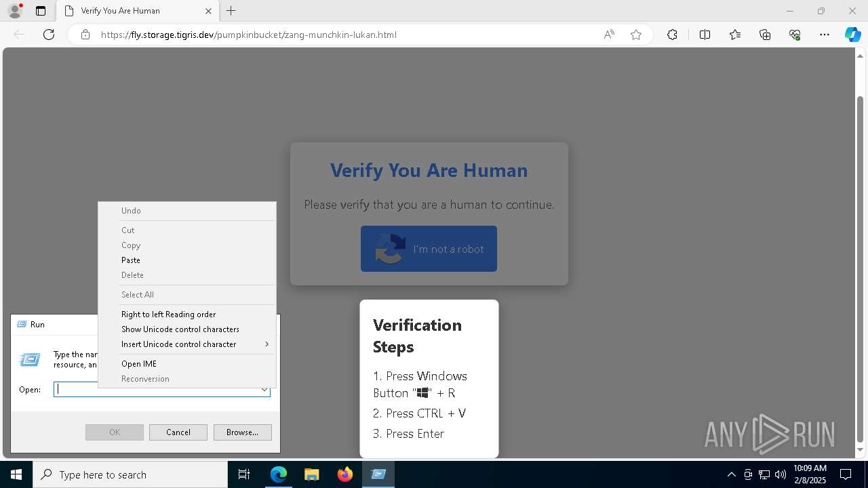Click the back navigation arrow
Screen dimensions: 868x488
(x=19, y=35)
